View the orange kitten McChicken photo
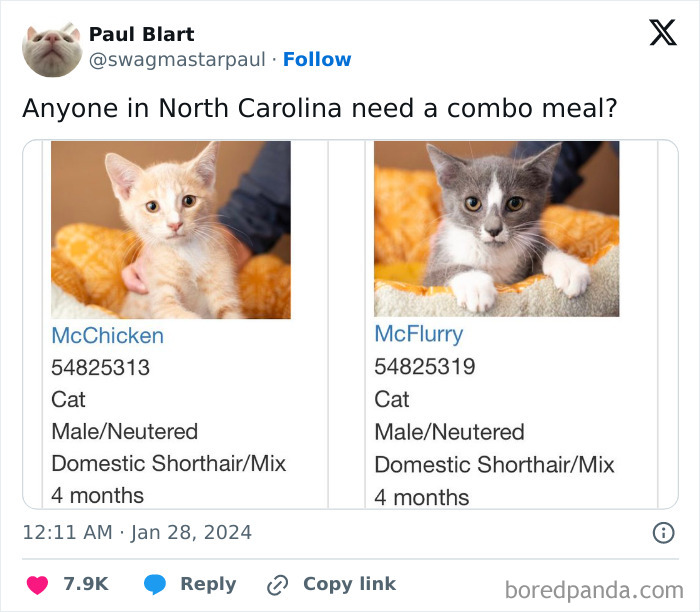Screen dimensions: 700x612 171,230
